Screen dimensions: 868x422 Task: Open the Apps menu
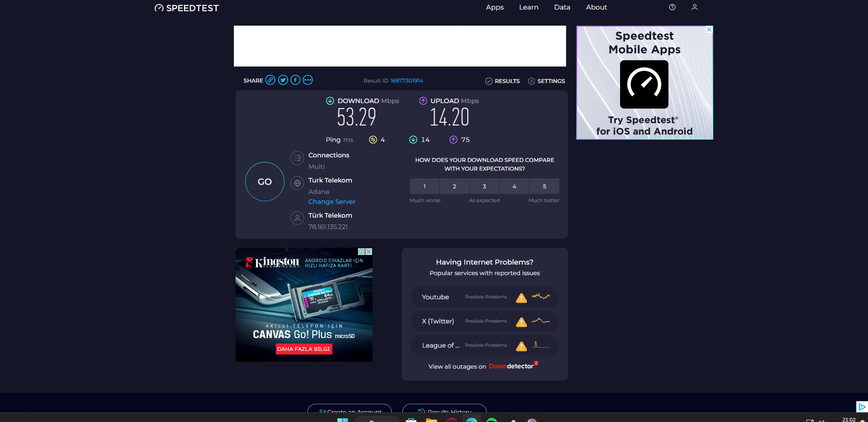pos(494,7)
